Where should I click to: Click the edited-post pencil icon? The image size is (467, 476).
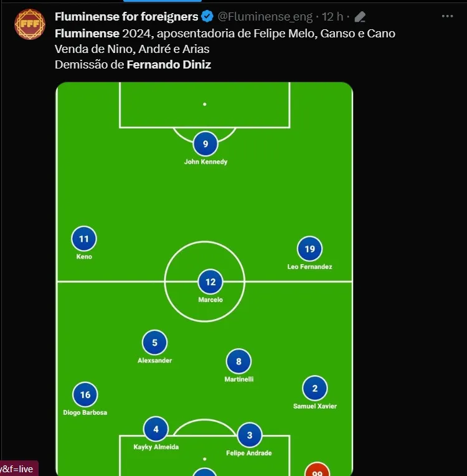(360, 17)
